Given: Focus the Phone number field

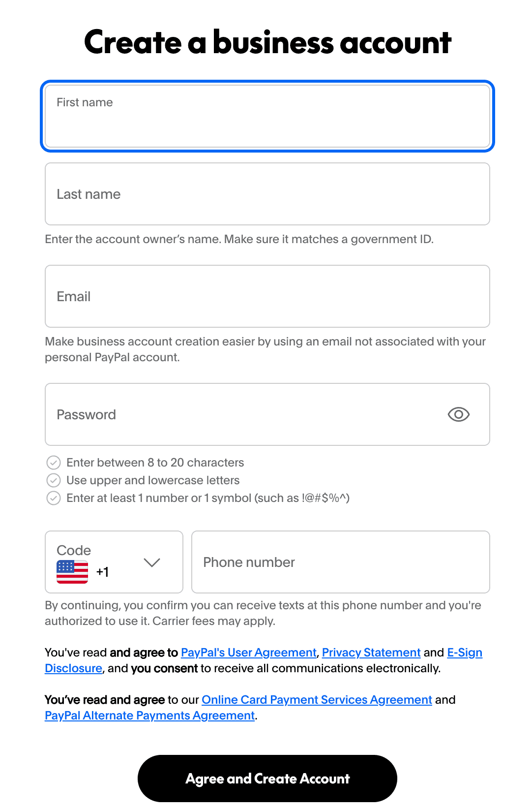Looking at the screenshot, I should pyautogui.click(x=340, y=562).
